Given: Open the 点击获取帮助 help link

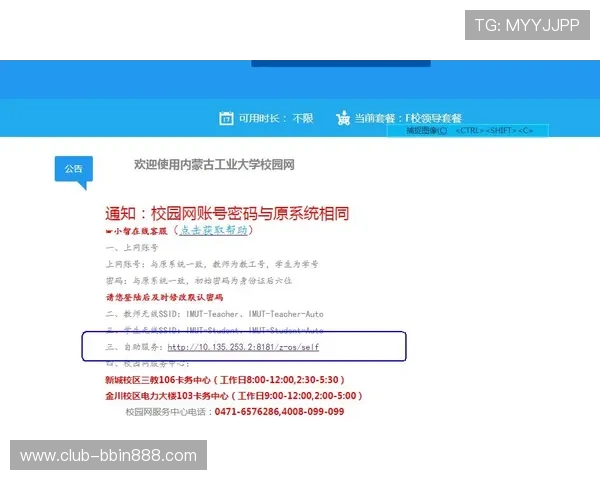Looking at the screenshot, I should click(x=213, y=230).
